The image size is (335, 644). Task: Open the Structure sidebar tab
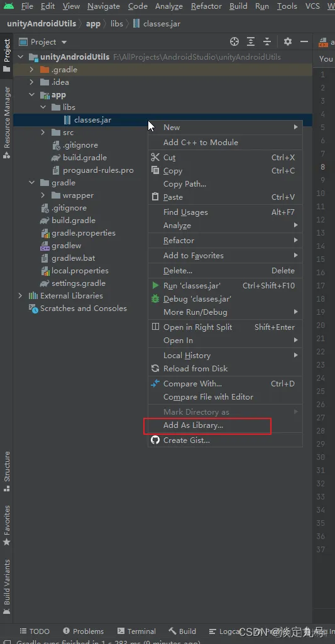[x=6, y=471]
